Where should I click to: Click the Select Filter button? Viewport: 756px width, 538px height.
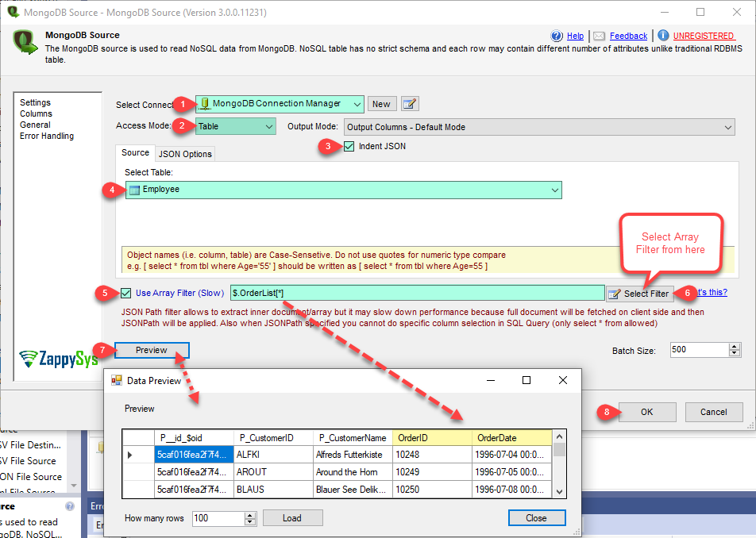click(x=640, y=294)
